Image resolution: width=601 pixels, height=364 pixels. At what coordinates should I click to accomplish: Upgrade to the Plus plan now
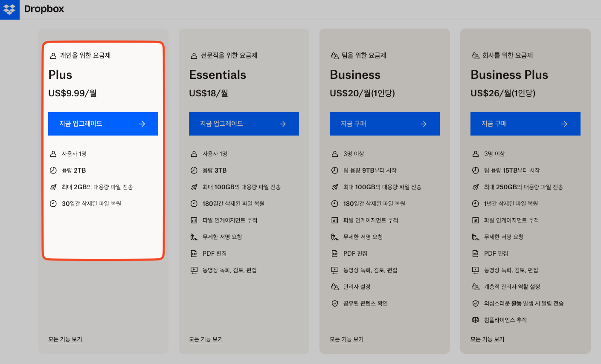[103, 124]
